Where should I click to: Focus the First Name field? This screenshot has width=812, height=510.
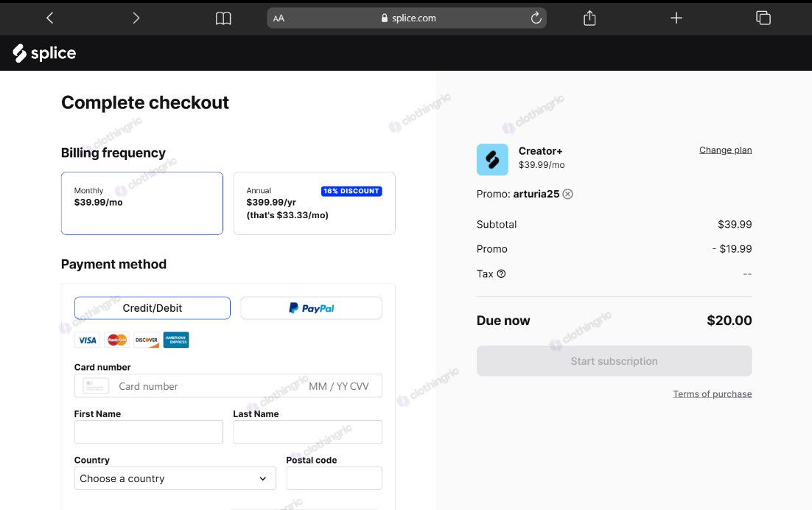tap(149, 432)
